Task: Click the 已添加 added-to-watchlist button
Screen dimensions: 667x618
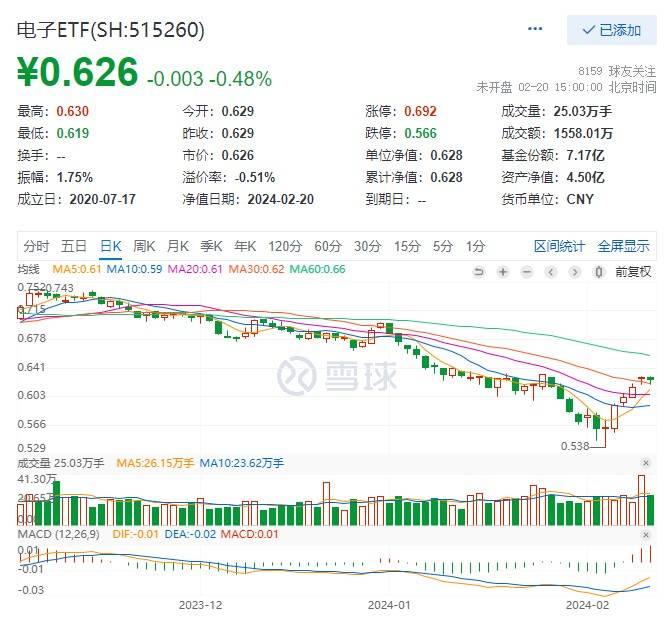Action: pos(612,30)
